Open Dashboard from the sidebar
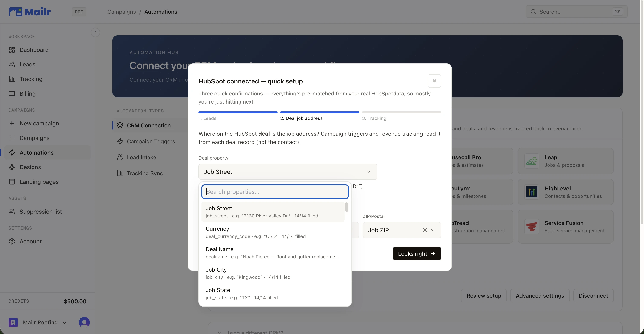Screen dimensions: 644x334 tap(47, 50)
